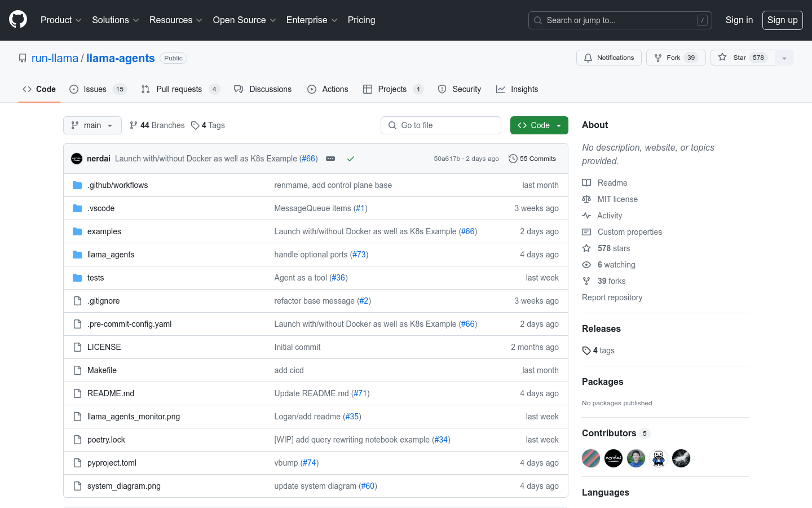812x508 pixels.
Task: Open the nerdai contributor avatar
Action: tap(614, 458)
